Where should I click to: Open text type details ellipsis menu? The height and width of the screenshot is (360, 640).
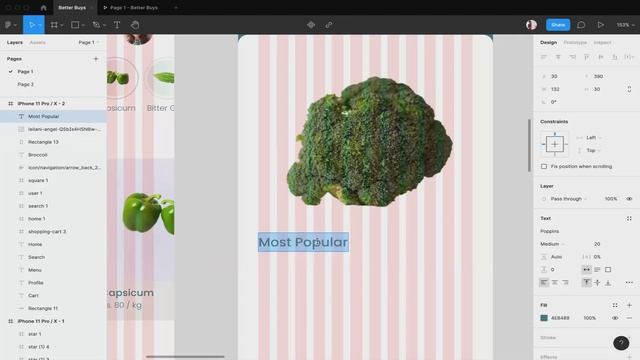tap(629, 282)
